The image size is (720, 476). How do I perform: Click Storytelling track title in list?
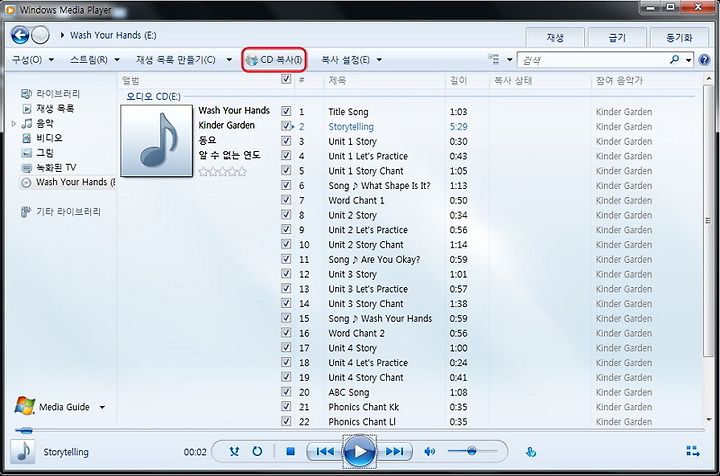point(351,126)
